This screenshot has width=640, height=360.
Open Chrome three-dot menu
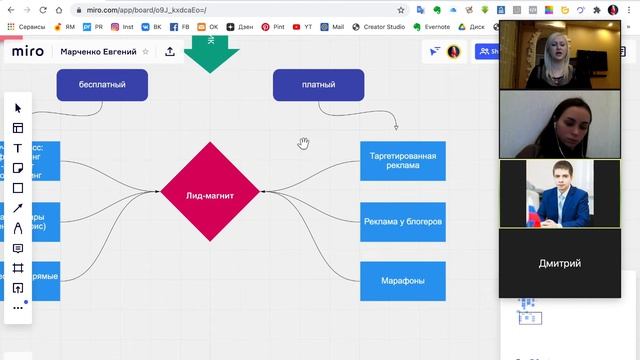629,10
